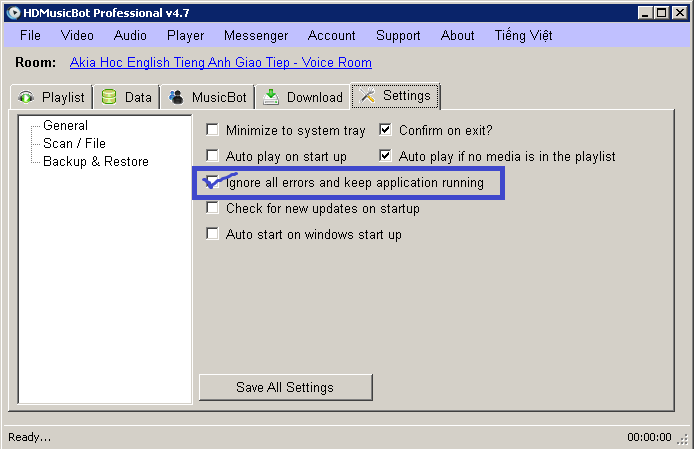Toggle Ignore all errors checkbox
The height and width of the screenshot is (449, 694).
coord(212,182)
